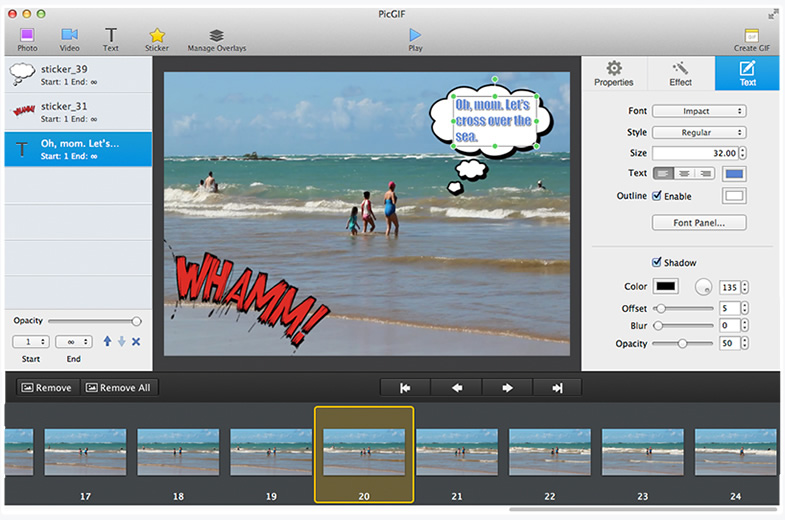Open the Font dropdown showing Impact
785x520 pixels.
click(699, 111)
